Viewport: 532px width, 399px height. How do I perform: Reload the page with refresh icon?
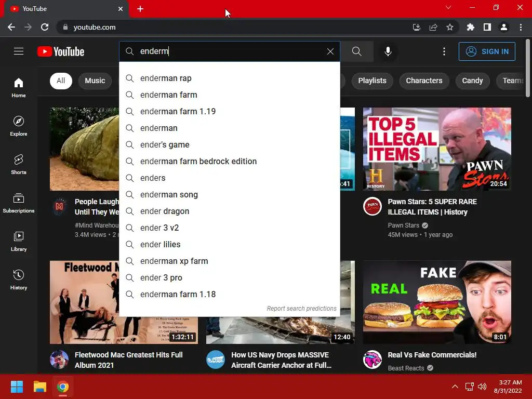(45, 27)
